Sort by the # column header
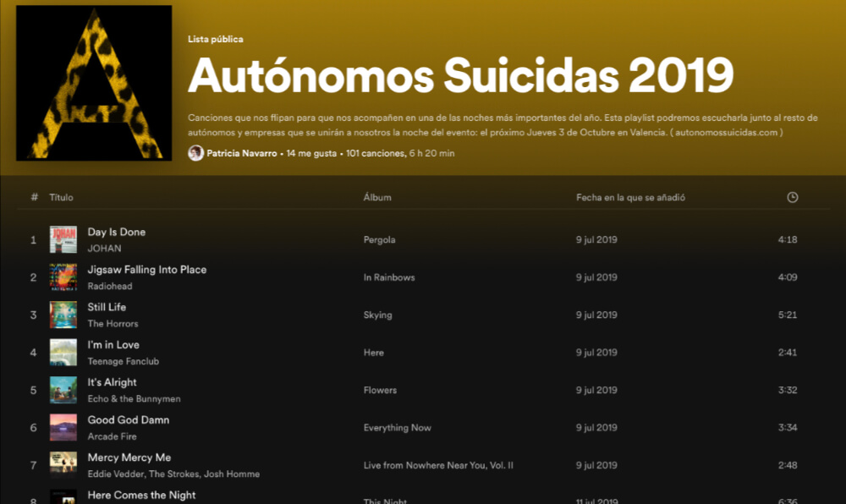 pyautogui.click(x=34, y=197)
